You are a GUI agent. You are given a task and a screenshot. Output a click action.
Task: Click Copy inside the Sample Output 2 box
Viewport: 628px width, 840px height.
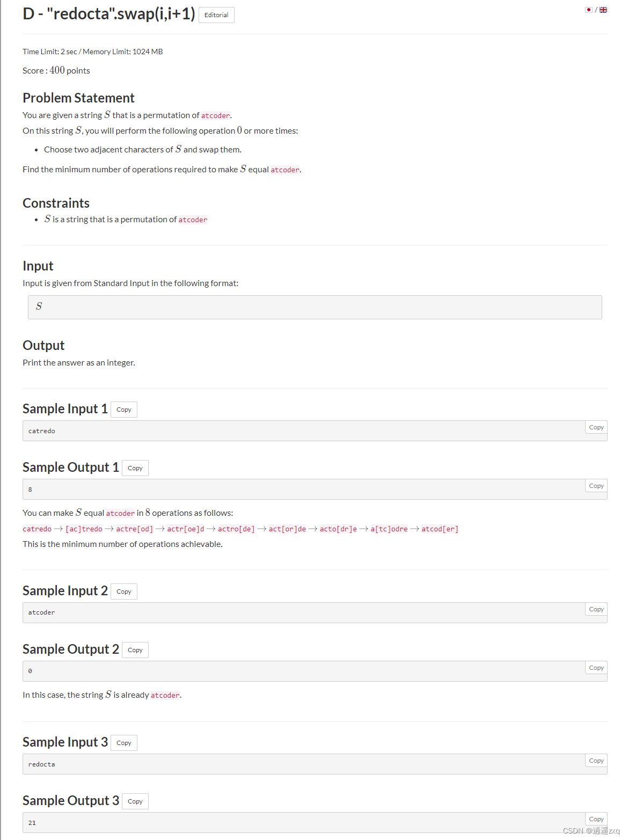click(x=596, y=668)
